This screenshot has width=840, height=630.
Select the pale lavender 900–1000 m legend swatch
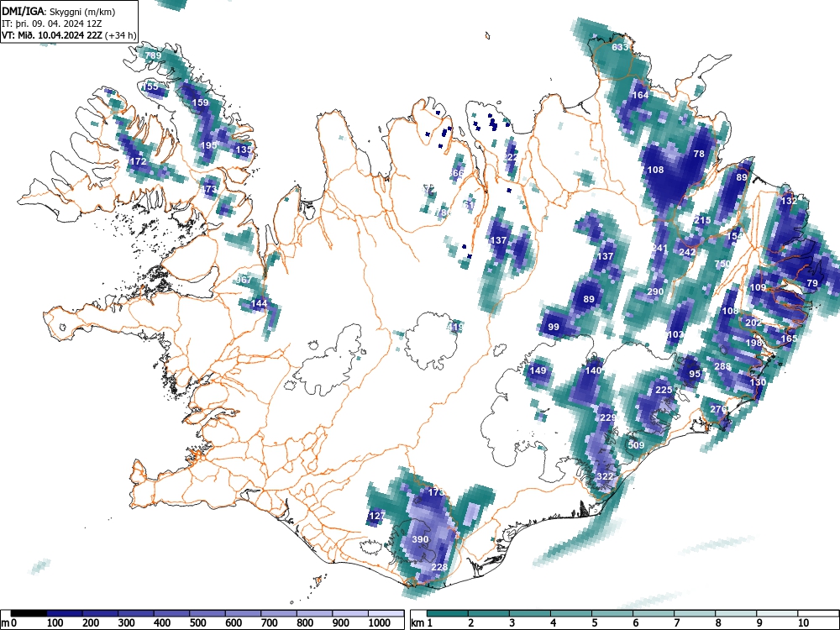pyautogui.click(x=350, y=613)
